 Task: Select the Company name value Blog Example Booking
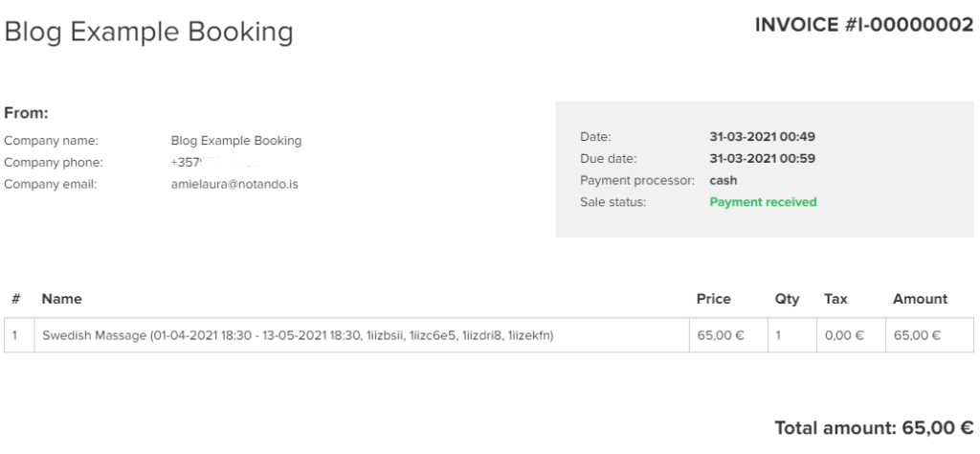(236, 141)
